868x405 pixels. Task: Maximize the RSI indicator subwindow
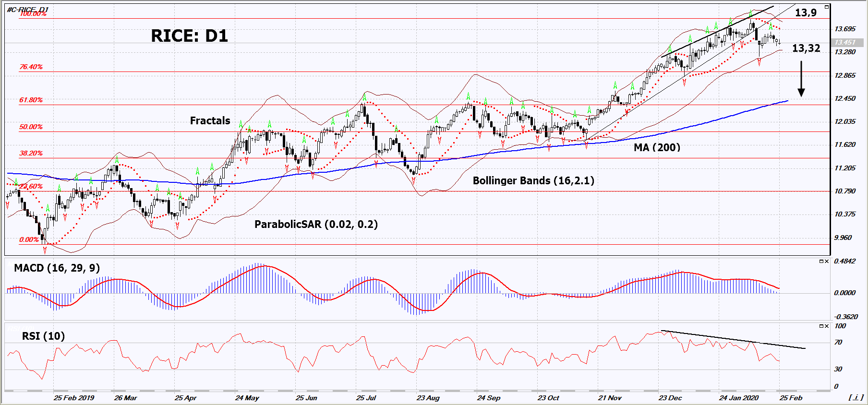coord(821,326)
